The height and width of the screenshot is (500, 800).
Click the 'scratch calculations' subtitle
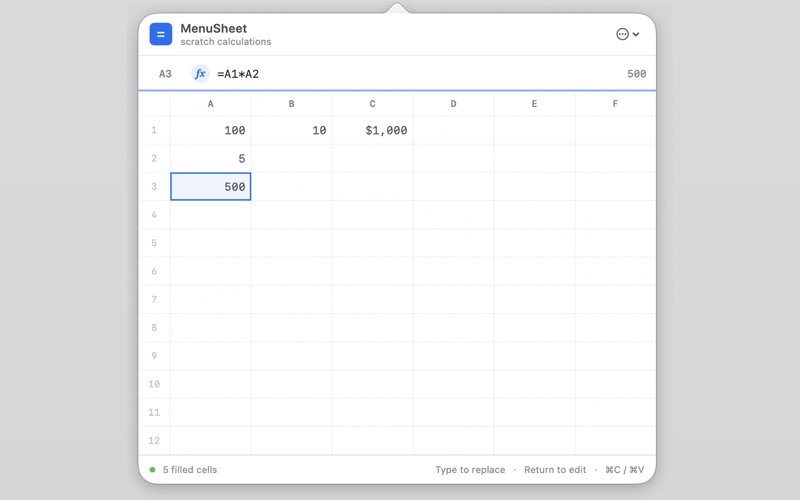tap(226, 42)
